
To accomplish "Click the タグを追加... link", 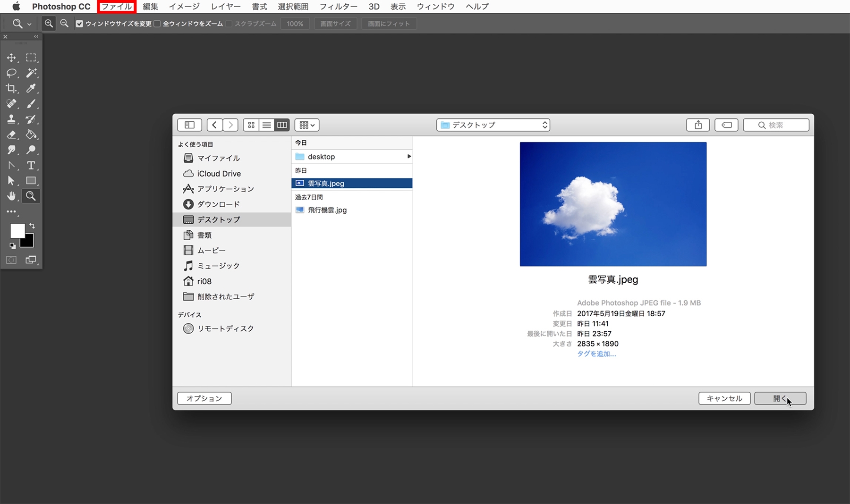I will point(596,354).
